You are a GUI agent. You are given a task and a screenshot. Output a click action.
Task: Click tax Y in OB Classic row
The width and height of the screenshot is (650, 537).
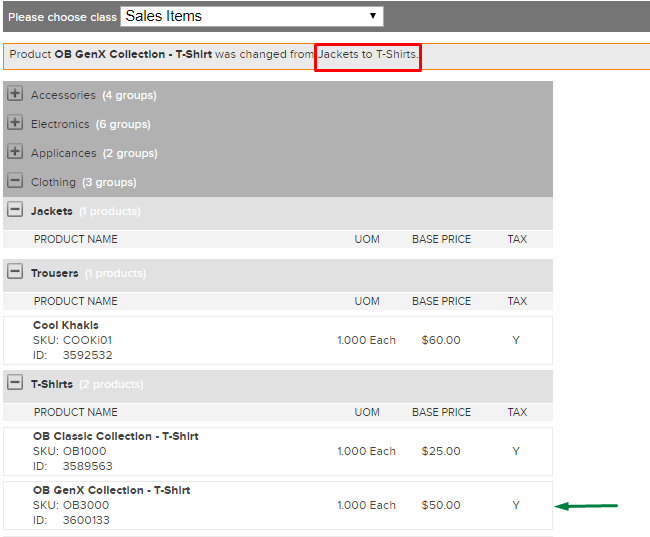click(516, 451)
